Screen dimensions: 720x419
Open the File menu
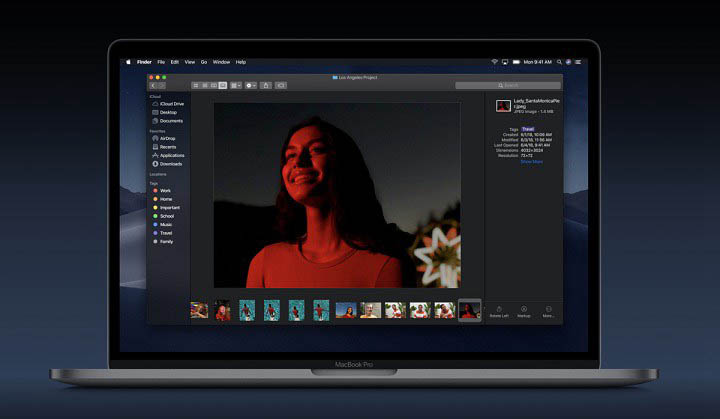[161, 62]
